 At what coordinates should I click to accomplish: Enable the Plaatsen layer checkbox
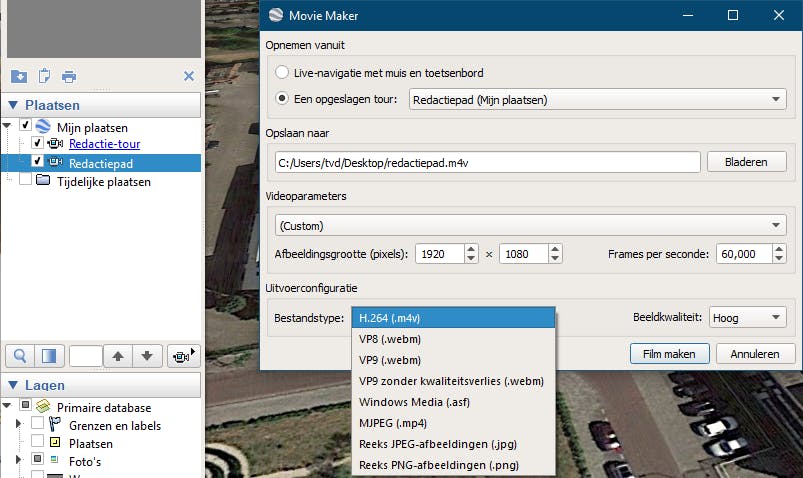tap(37, 441)
